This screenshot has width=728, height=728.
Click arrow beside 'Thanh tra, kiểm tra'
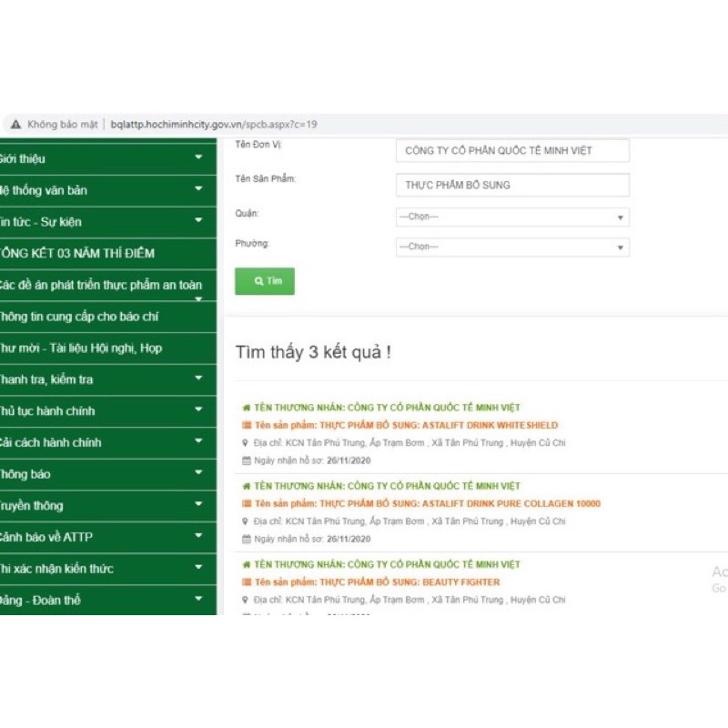pyautogui.click(x=198, y=379)
